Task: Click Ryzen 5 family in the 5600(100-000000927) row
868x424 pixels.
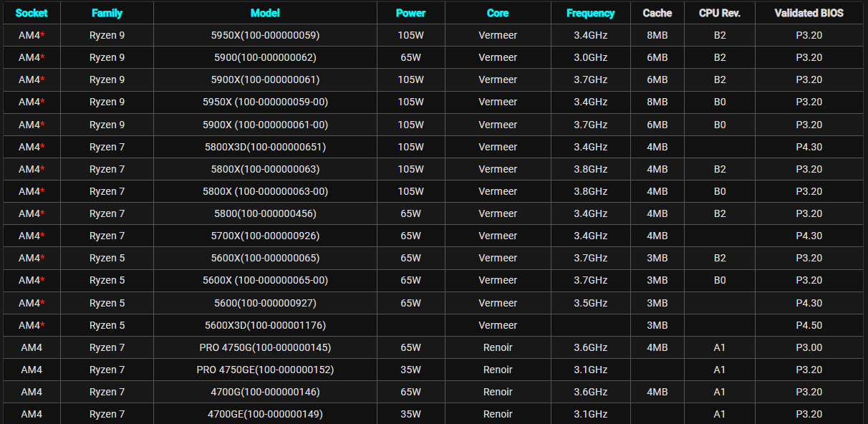Action: pos(107,303)
